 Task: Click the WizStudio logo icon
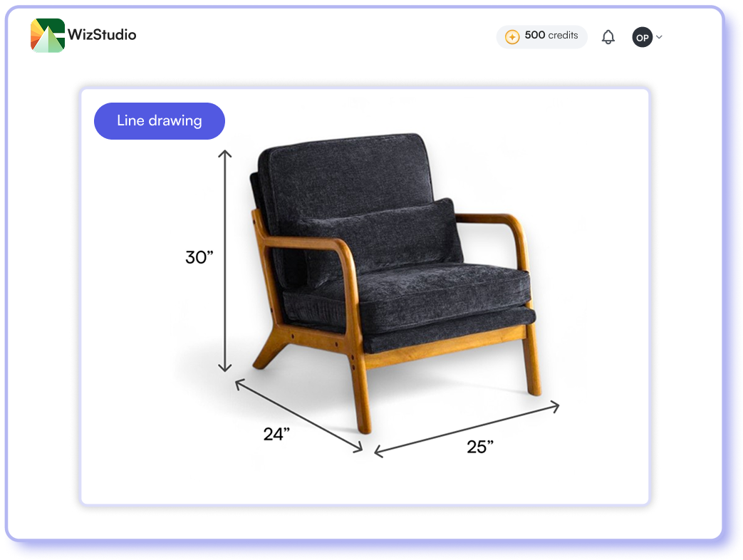pos(48,36)
